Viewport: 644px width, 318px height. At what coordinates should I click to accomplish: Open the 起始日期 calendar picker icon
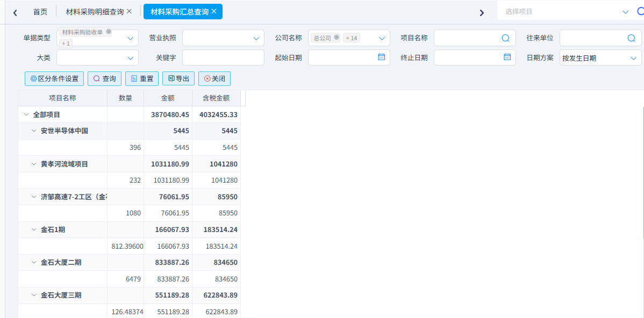tap(381, 57)
